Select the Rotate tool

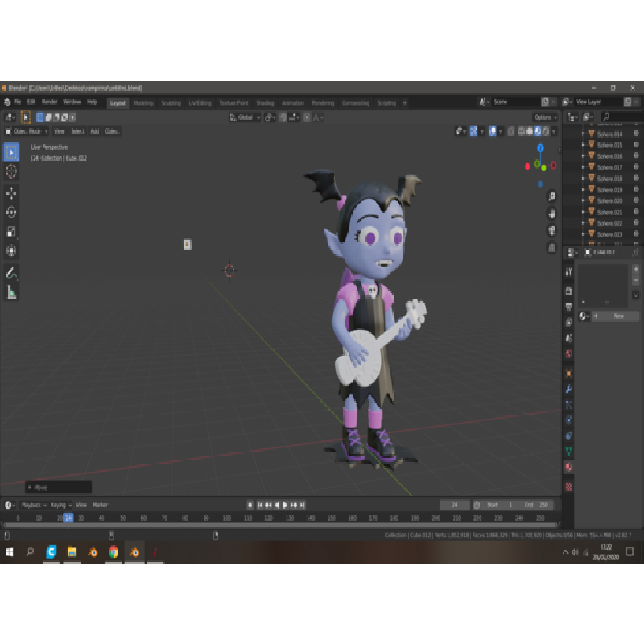point(11,213)
